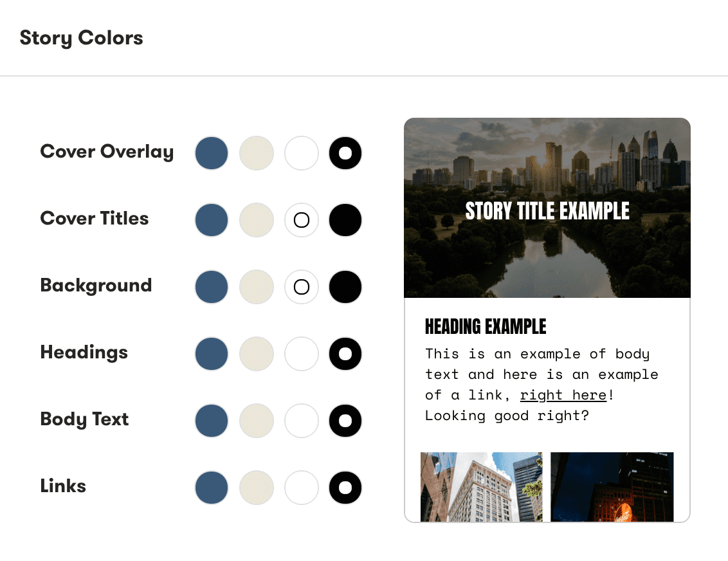Image resolution: width=728 pixels, height=561 pixels.
Task: Choose white for Headings
Action: point(302,354)
